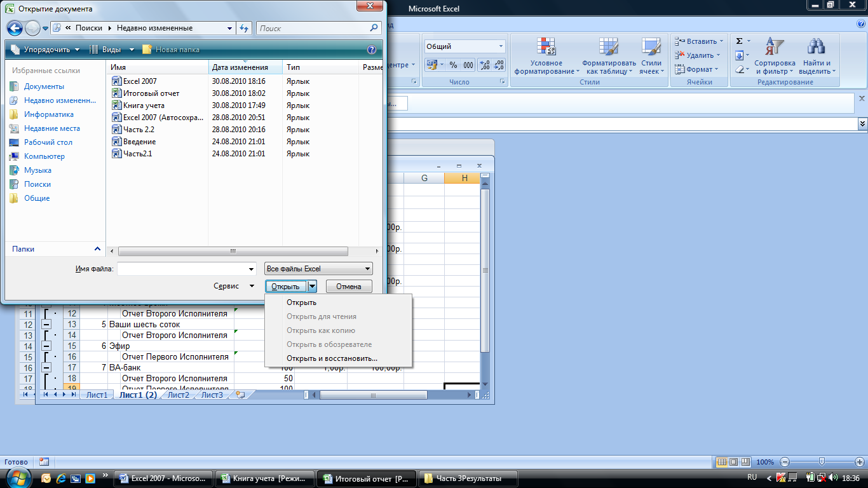
Task: Click the main Открыть button
Action: coord(286,287)
